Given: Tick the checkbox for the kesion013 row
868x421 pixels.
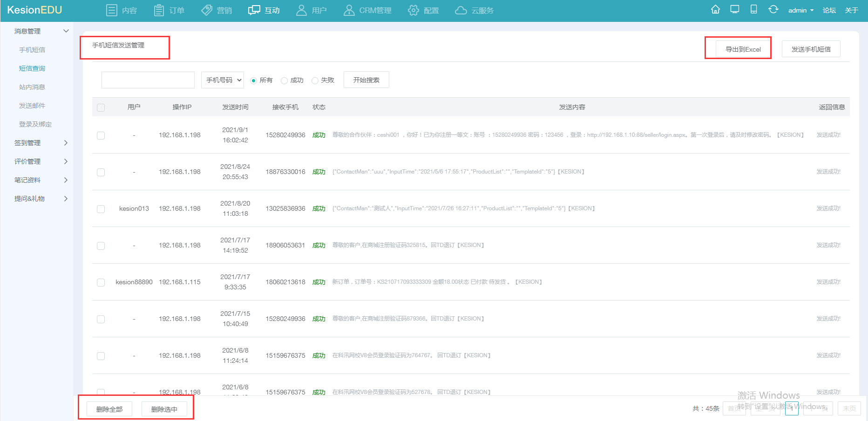Looking at the screenshot, I should (x=101, y=209).
